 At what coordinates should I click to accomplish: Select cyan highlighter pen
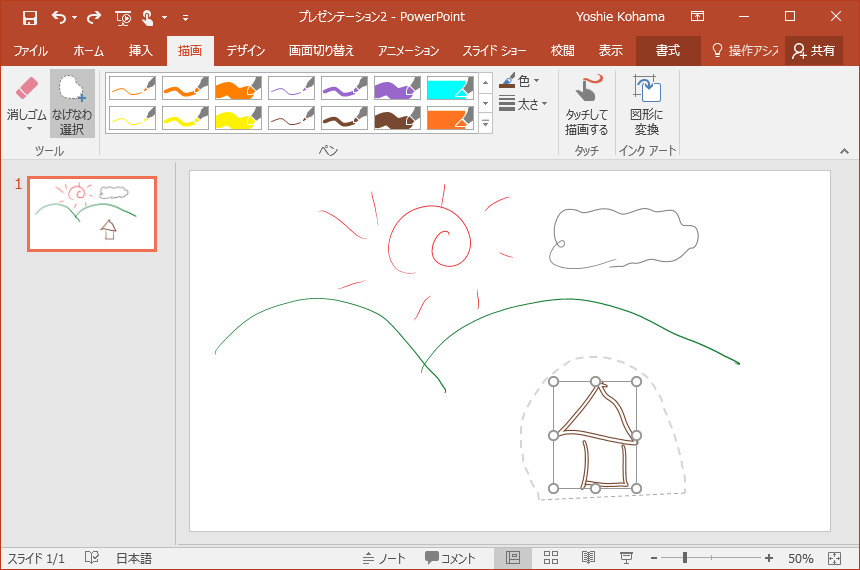point(450,88)
